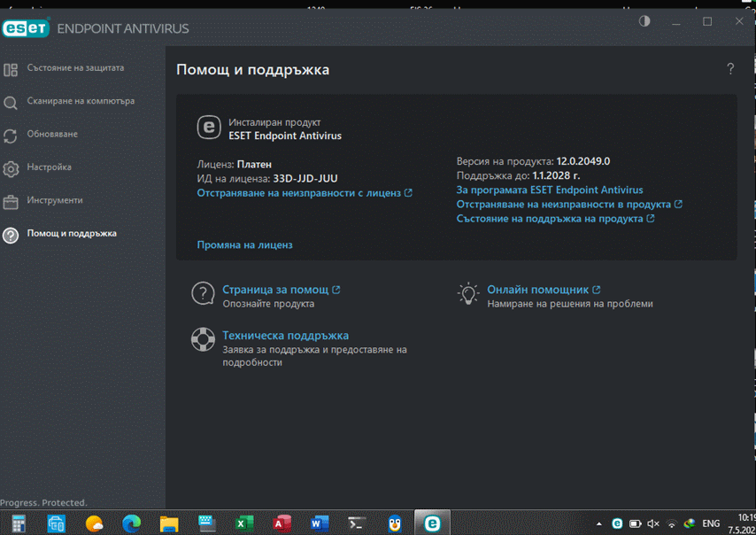The width and height of the screenshot is (756, 535).
Task: Open Отстраняване на неизправности с лиценз link
Action: pyautogui.click(x=305, y=193)
